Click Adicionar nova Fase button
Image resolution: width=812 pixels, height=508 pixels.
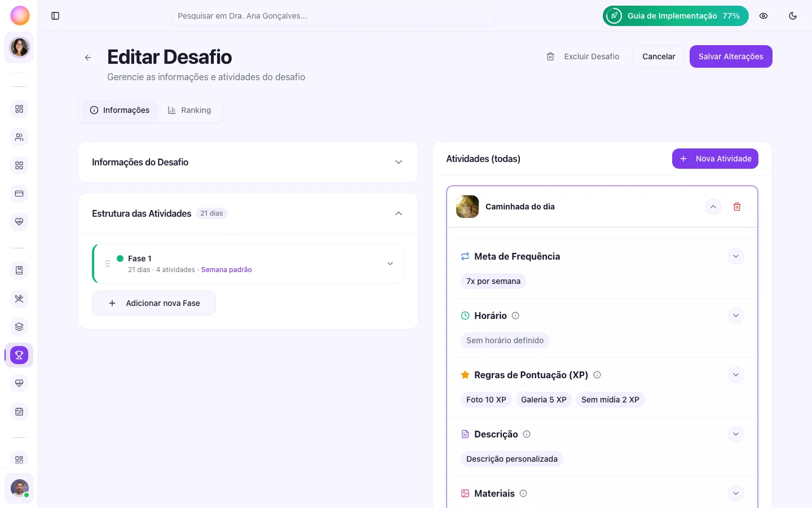tap(154, 303)
